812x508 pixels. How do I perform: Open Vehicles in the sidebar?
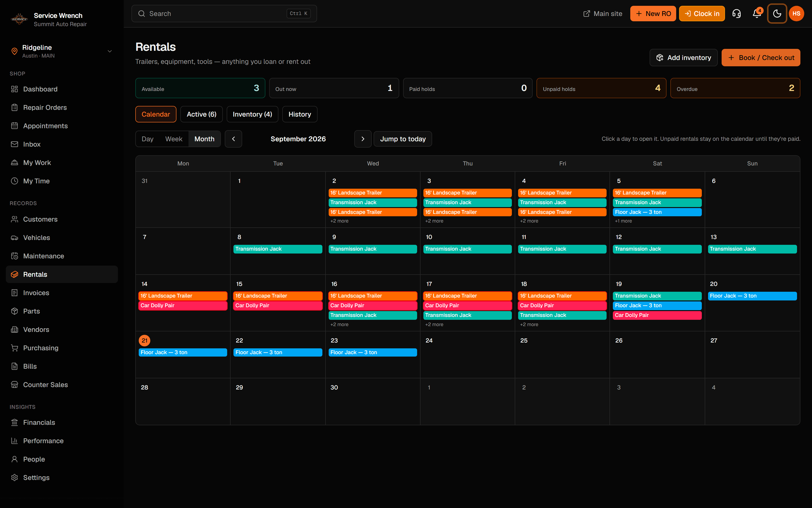click(x=62, y=238)
